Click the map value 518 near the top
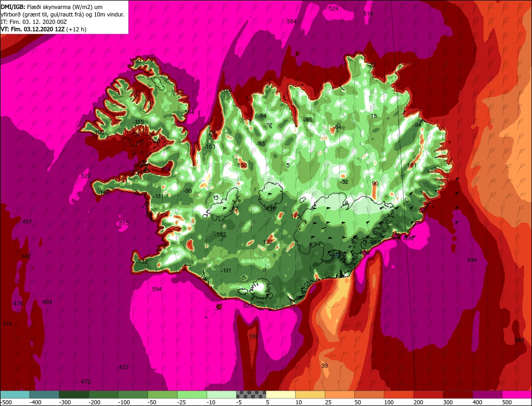The width and height of the screenshot is (532, 406). [x=368, y=14]
